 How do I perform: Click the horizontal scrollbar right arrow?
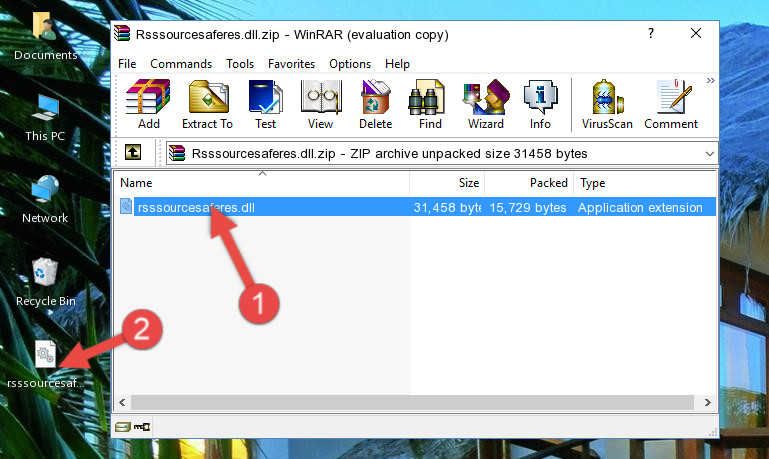pos(707,403)
